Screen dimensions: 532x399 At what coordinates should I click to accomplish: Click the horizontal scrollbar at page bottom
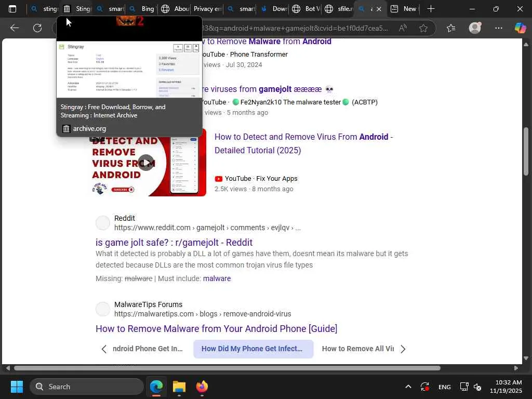[227, 368]
